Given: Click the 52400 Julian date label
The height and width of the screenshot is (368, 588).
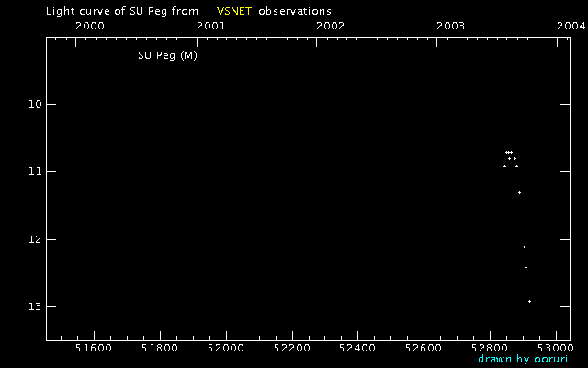Looking at the screenshot, I should (x=357, y=348).
